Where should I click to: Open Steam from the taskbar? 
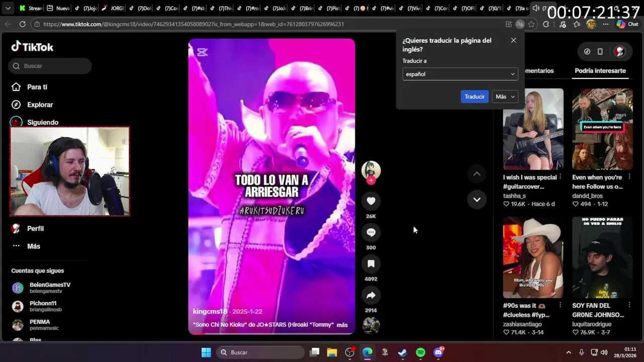(x=403, y=352)
